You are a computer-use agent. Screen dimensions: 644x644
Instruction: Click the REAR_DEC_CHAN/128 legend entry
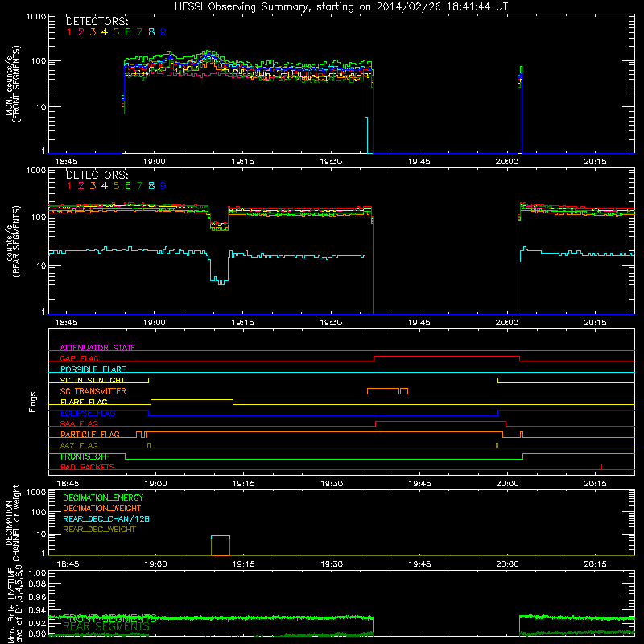tap(106, 519)
